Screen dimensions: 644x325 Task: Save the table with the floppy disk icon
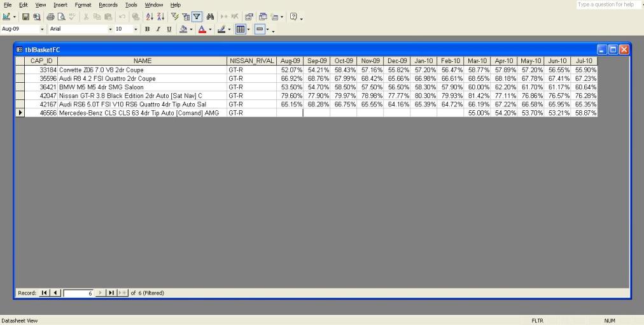pyautogui.click(x=25, y=17)
